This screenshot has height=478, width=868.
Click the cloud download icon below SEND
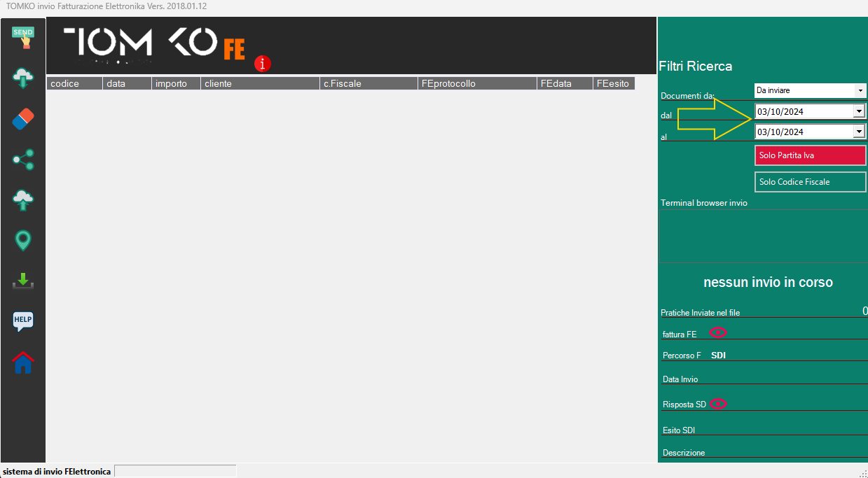coord(23,78)
